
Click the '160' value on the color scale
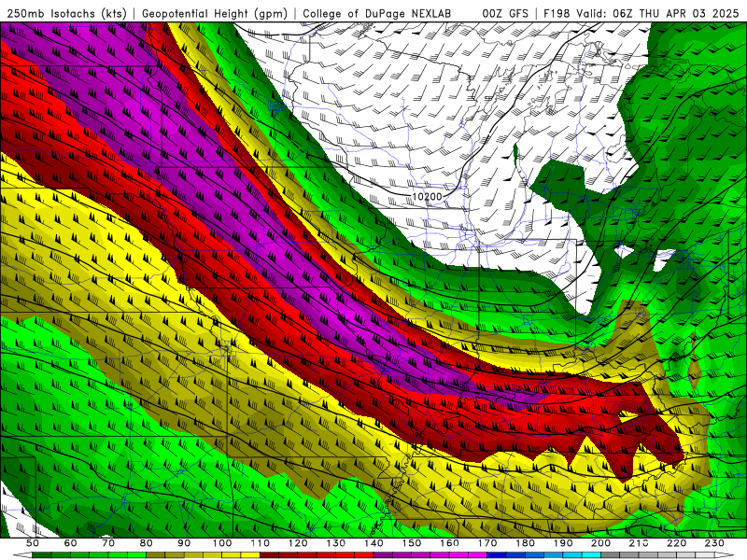pyautogui.click(x=449, y=543)
